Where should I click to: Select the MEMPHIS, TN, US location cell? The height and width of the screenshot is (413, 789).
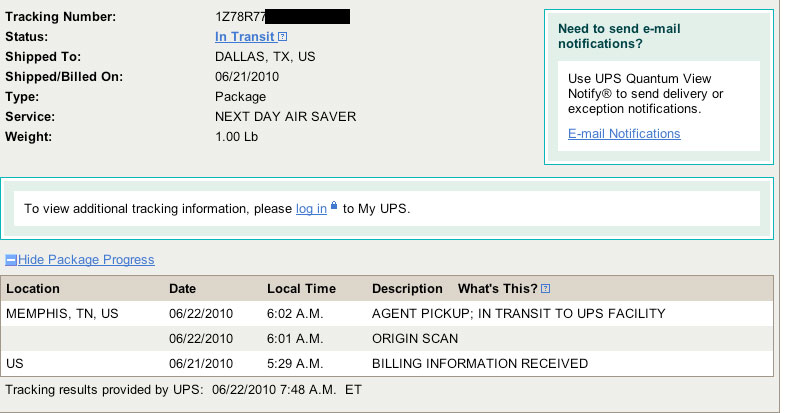62,313
